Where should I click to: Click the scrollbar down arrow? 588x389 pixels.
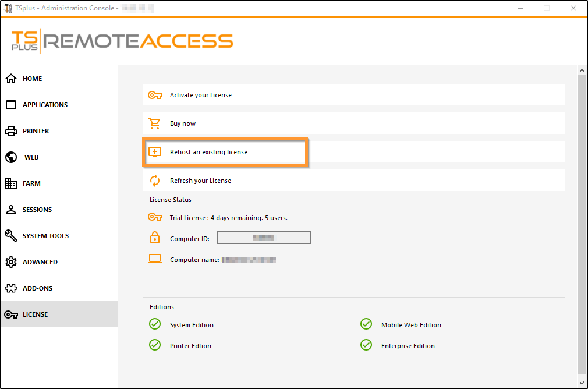582,382
